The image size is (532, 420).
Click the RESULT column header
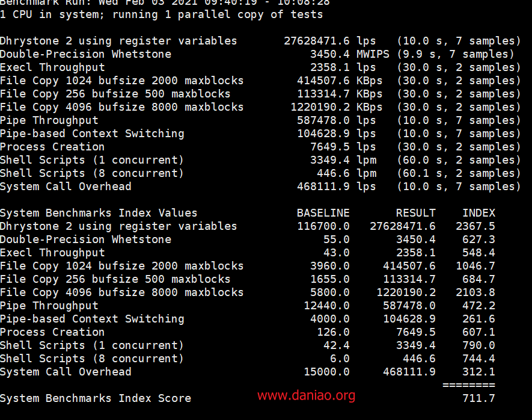pyautogui.click(x=415, y=213)
